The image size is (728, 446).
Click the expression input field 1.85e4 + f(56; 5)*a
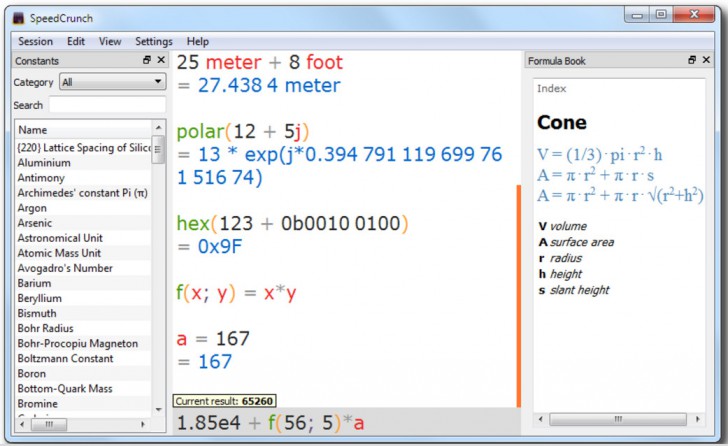pos(346,423)
